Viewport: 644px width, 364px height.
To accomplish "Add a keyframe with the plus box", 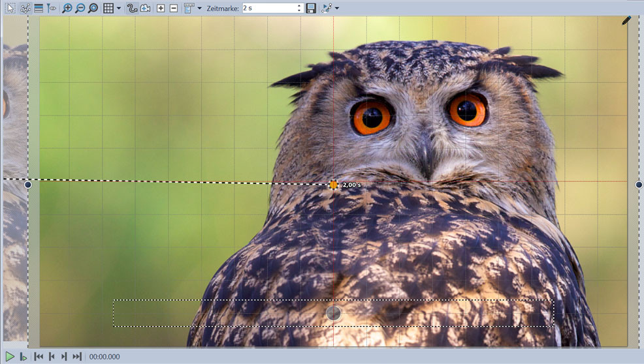I will [x=161, y=8].
